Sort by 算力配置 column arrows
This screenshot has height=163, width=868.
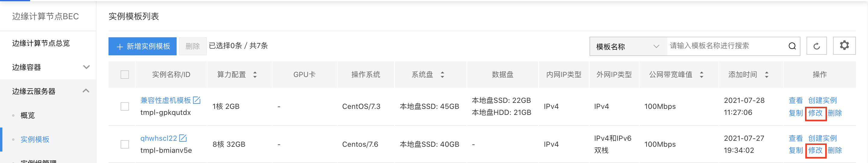click(x=255, y=75)
